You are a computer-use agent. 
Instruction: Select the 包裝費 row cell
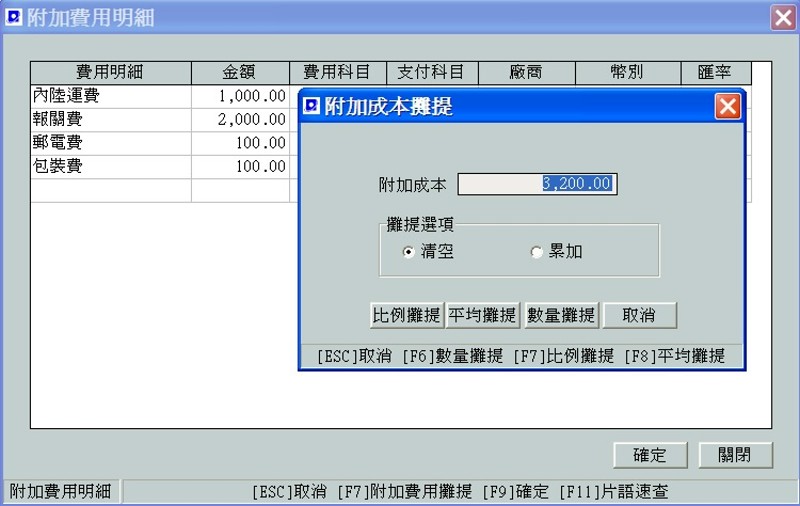(x=111, y=167)
